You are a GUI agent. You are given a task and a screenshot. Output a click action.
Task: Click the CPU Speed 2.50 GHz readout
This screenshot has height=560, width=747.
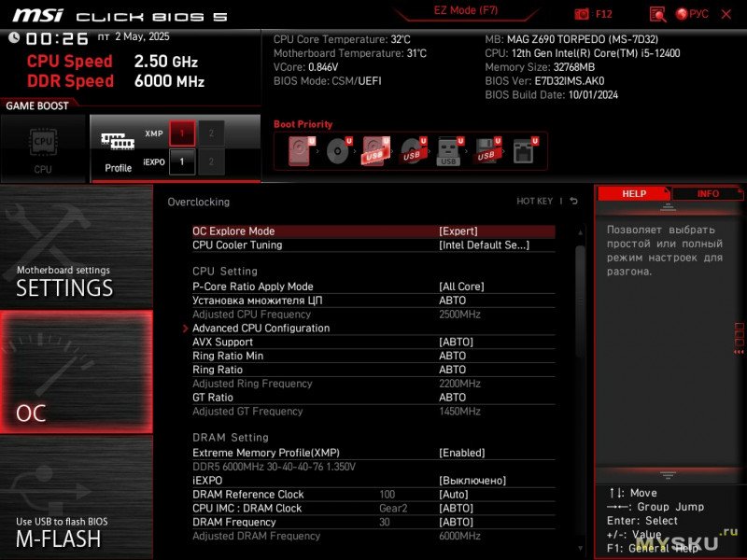pos(112,62)
